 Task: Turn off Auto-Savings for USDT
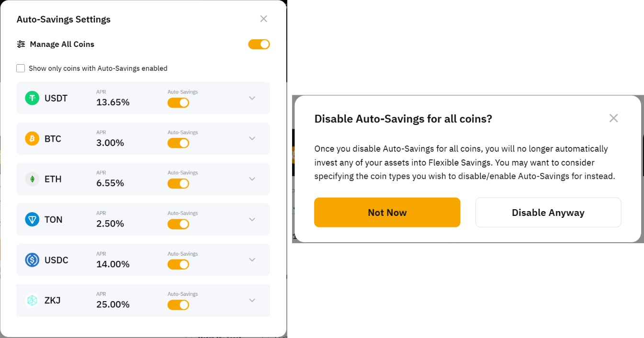coord(178,103)
